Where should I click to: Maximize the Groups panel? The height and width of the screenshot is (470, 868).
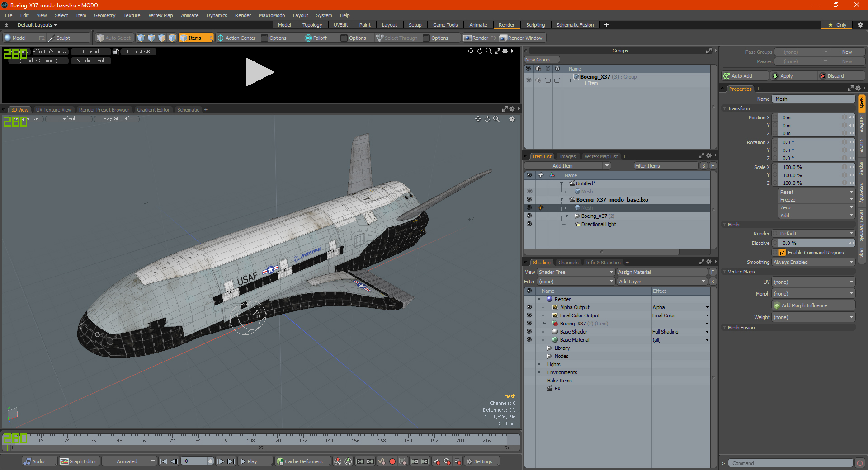pyautogui.click(x=709, y=51)
